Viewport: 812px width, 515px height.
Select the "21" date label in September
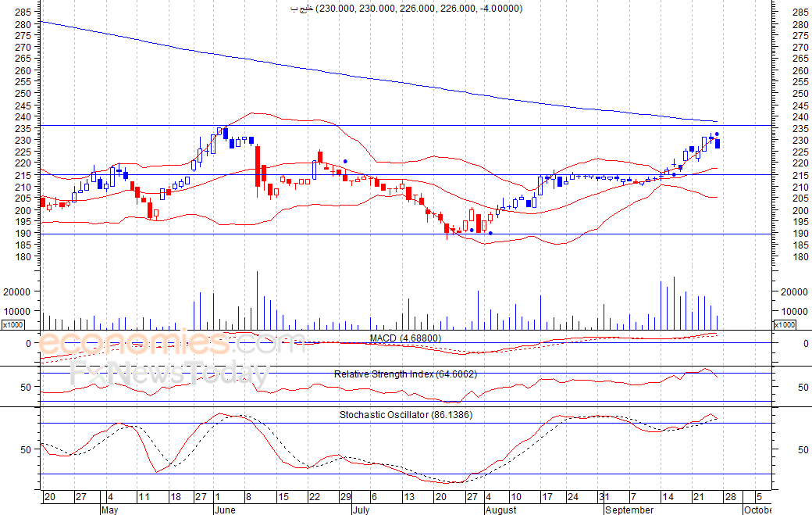coord(699,497)
